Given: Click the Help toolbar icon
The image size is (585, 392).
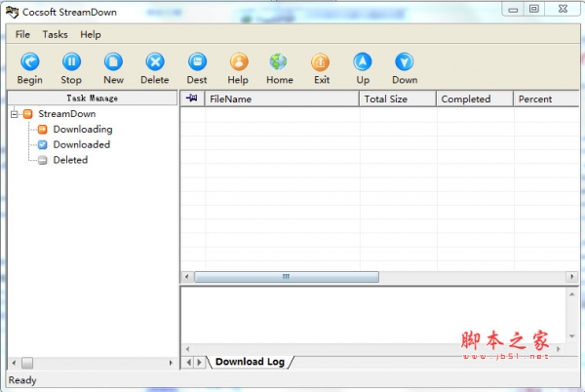Looking at the screenshot, I should 238,62.
